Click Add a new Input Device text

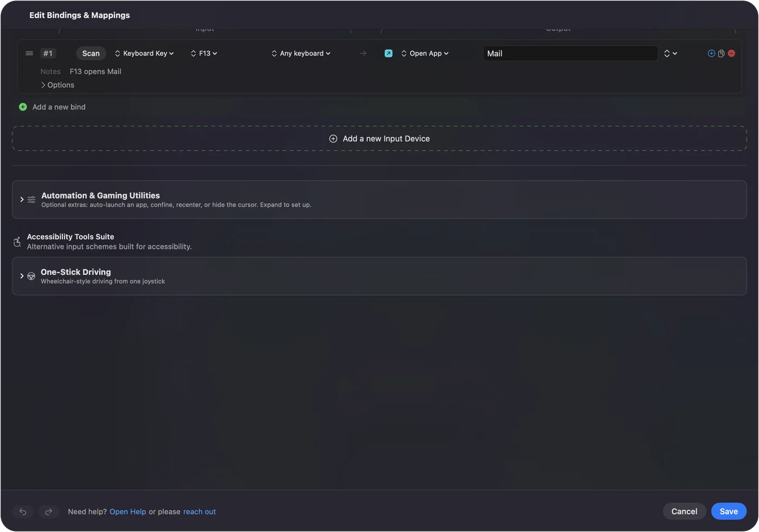tap(386, 139)
